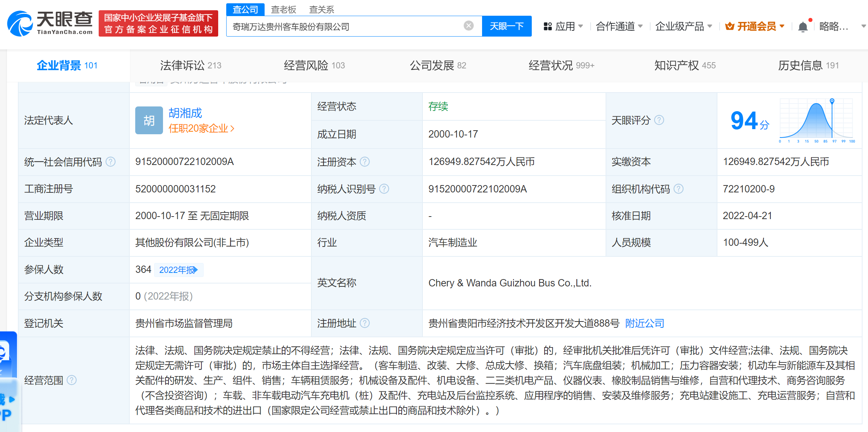The image size is (868, 432).
Task: Open the 公司发展 tab
Action: (438, 65)
